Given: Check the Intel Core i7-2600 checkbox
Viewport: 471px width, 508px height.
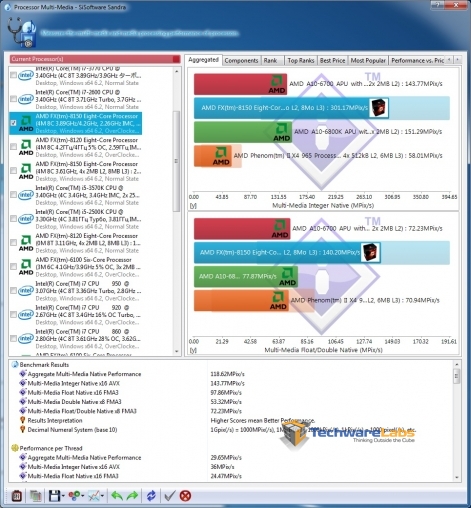Looking at the screenshot, I should 14,99.
